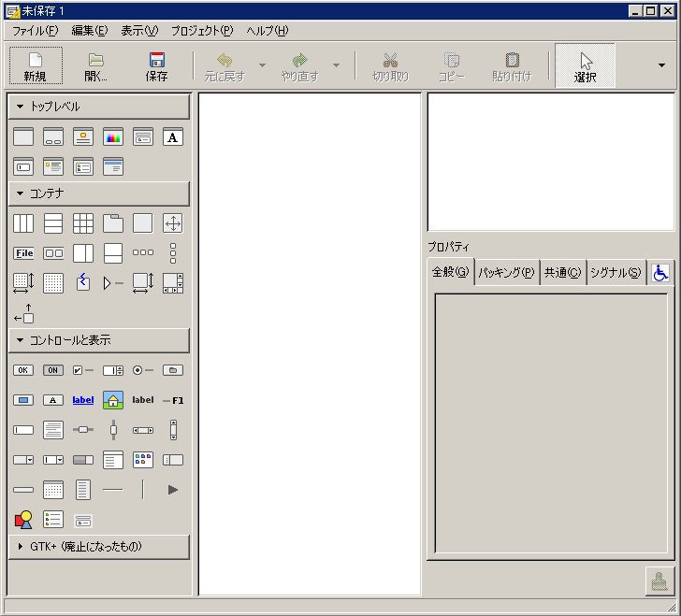The image size is (681, 616).
Task: Click the 元に戻す undo button
Action: [x=225, y=66]
